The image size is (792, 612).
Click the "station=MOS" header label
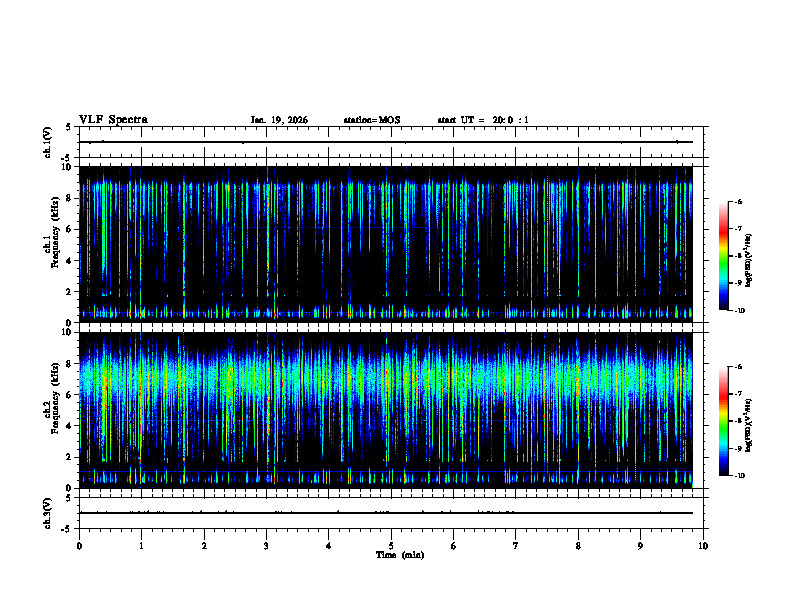tap(372, 120)
